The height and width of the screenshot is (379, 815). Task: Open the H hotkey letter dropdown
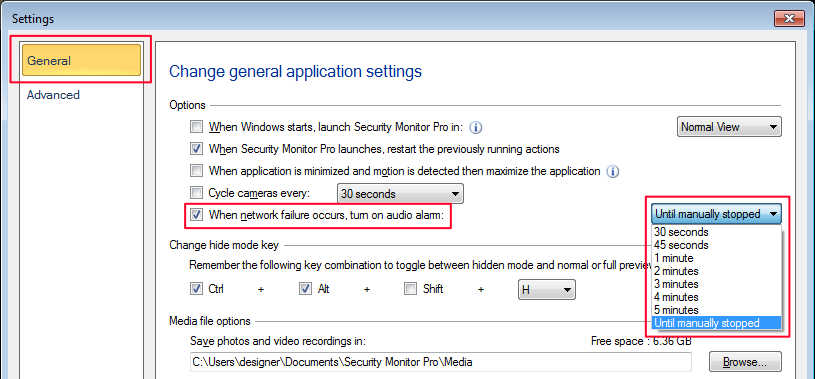pos(546,290)
